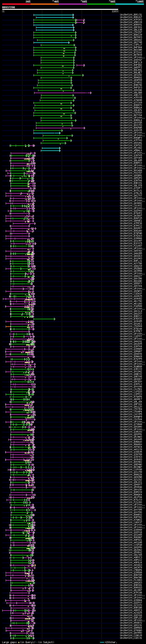This screenshot has width=146, height=644.
Task: Select hit UniRef100_C4KK37
Action: (131, 522)
